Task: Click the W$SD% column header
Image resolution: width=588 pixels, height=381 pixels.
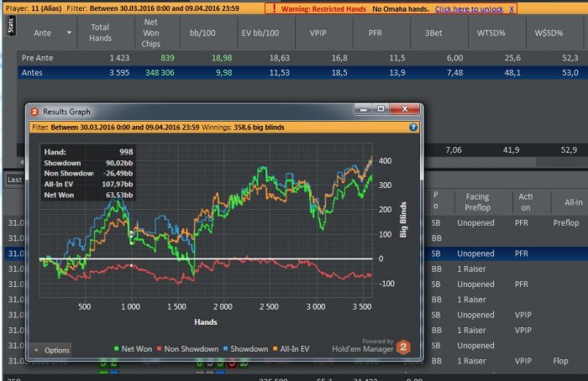Action: 549,33
